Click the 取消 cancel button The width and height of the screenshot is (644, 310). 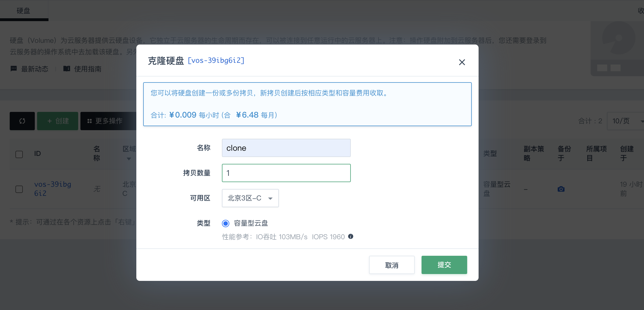(392, 265)
